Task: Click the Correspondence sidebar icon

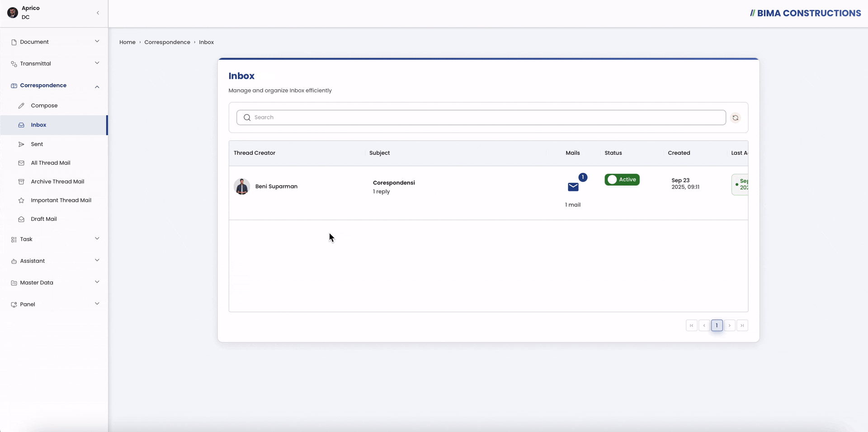Action: (14, 85)
